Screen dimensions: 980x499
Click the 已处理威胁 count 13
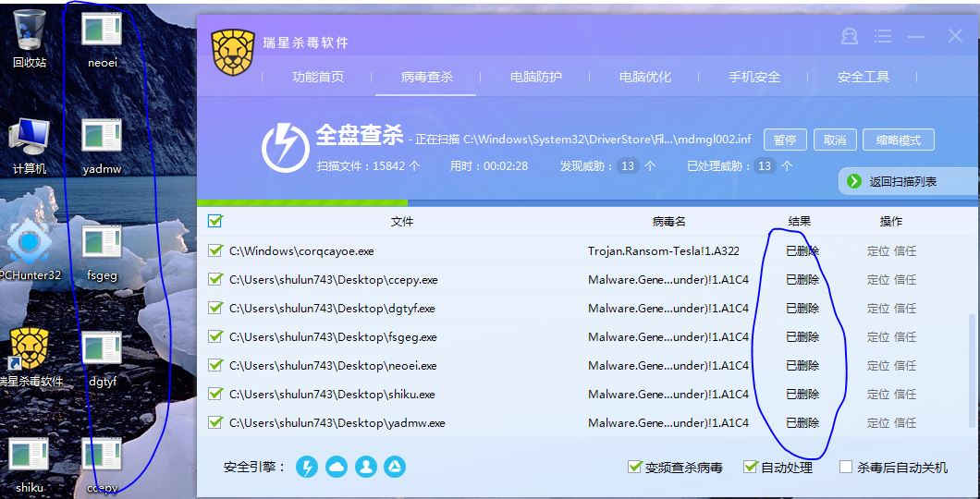pos(765,166)
